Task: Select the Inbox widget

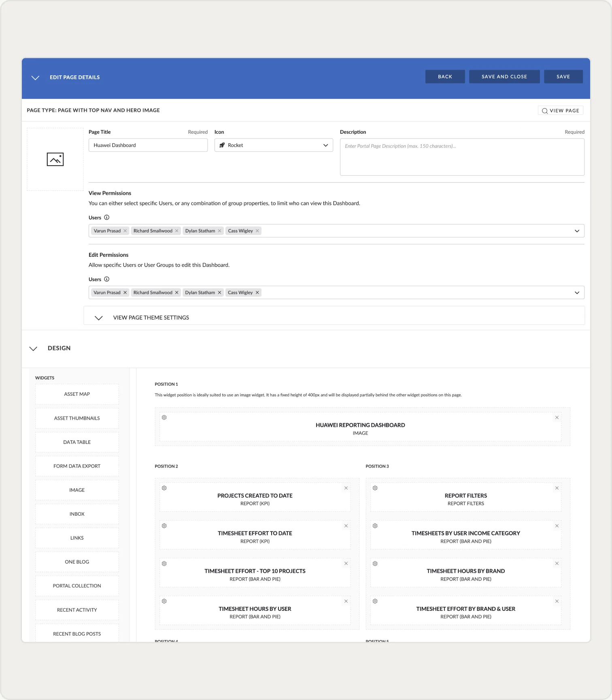Action: click(x=77, y=514)
